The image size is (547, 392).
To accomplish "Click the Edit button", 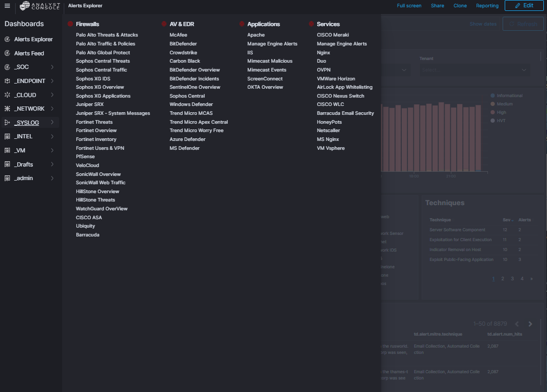I will (x=524, y=6).
